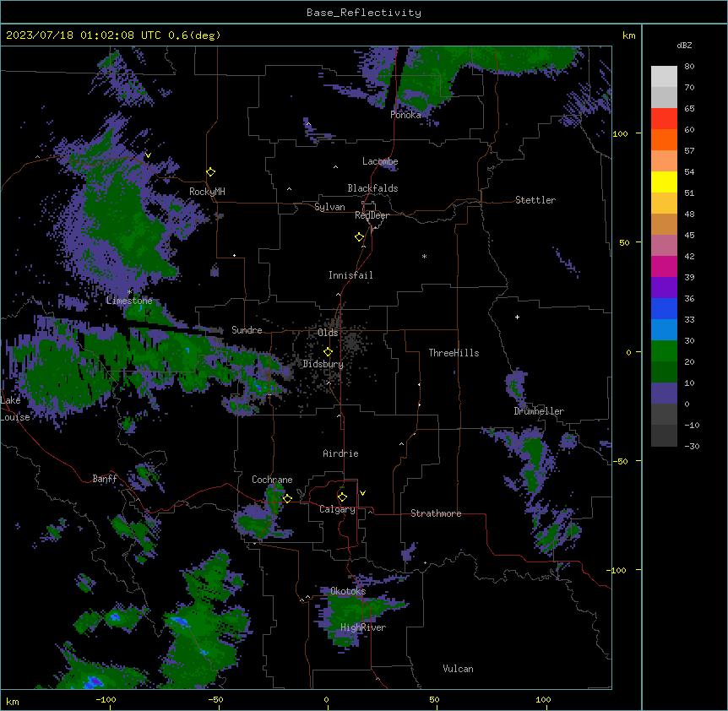Click the Sylvan label on the map
The width and height of the screenshot is (728, 711).
point(329,207)
